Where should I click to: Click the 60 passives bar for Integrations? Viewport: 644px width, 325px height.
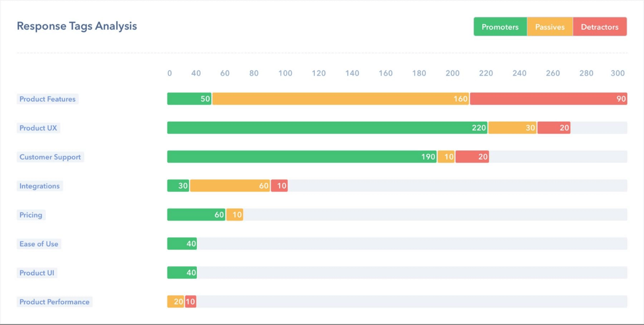230,186
